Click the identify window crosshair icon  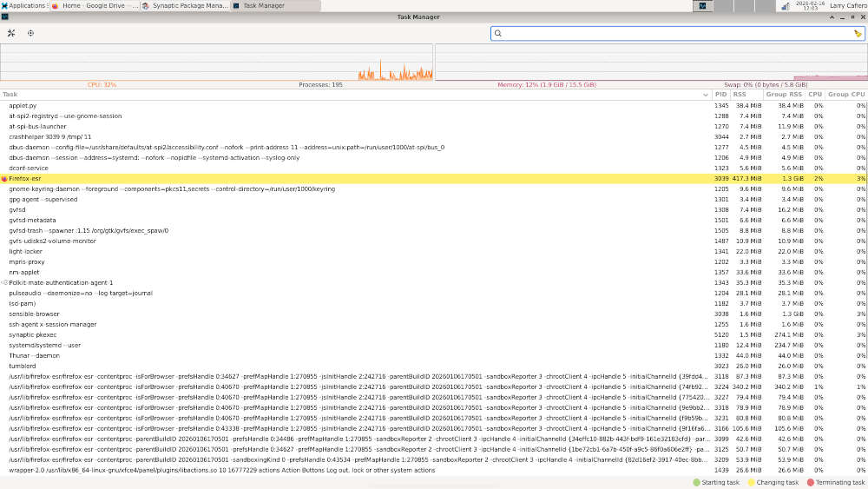[31, 33]
